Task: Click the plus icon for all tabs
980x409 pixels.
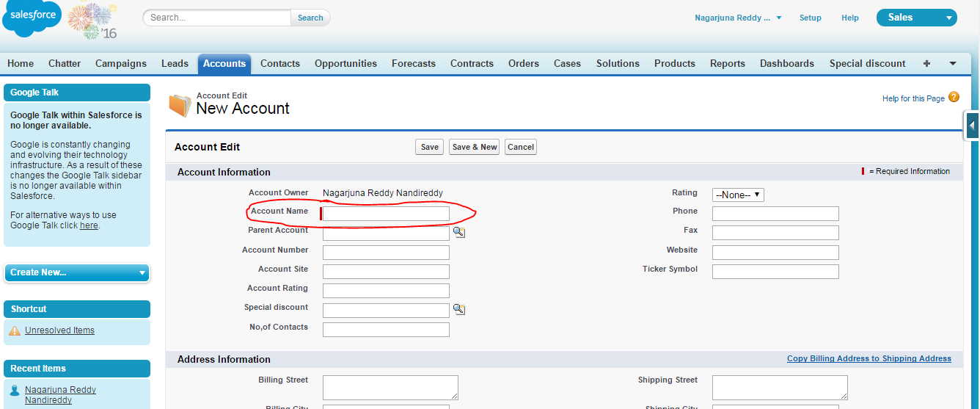Action: pos(926,64)
